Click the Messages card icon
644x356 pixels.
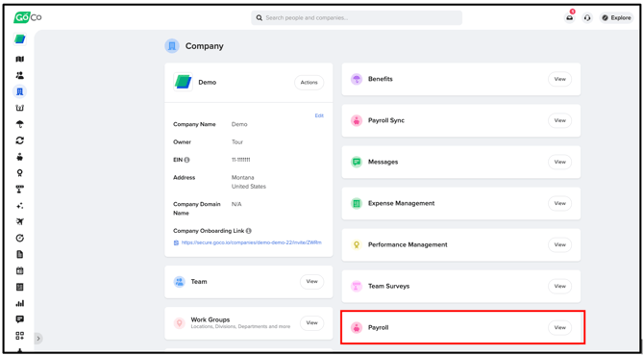click(x=356, y=162)
